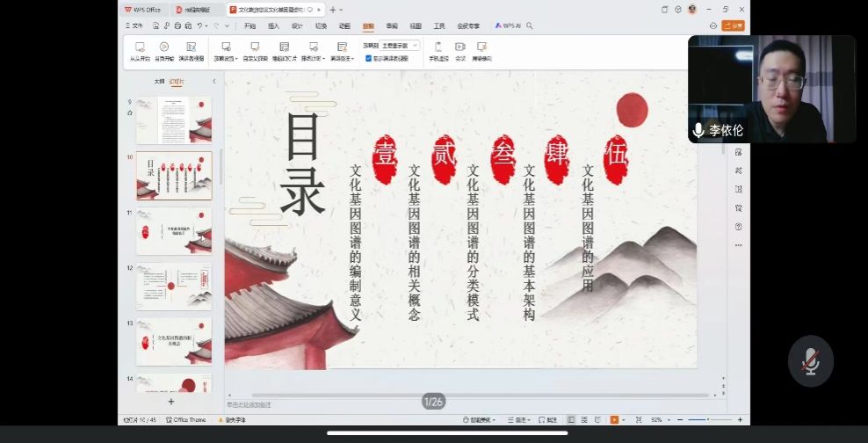The width and height of the screenshot is (868, 443).
Task: Open the display monitor dropdown (主要显示器)
Action: (401, 45)
